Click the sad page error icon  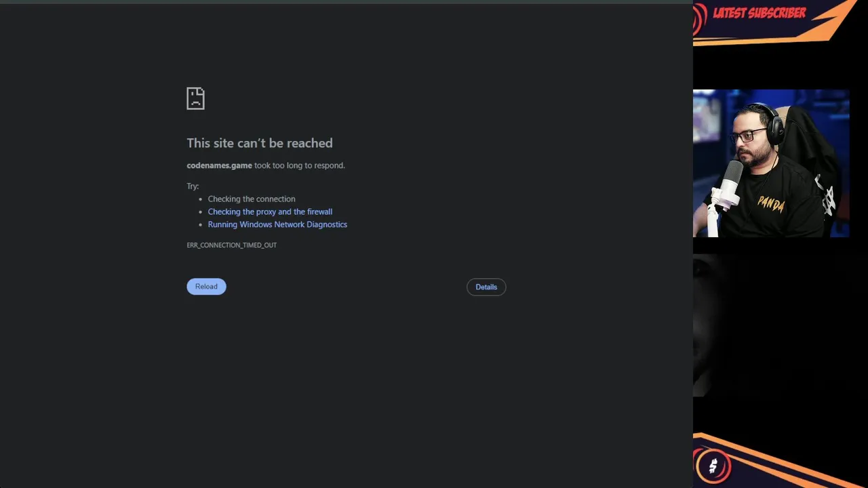(195, 98)
